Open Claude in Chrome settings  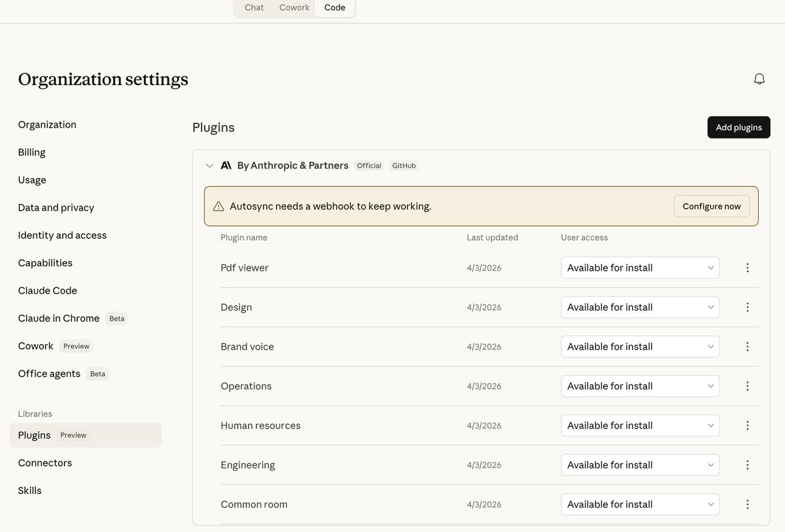(x=59, y=318)
